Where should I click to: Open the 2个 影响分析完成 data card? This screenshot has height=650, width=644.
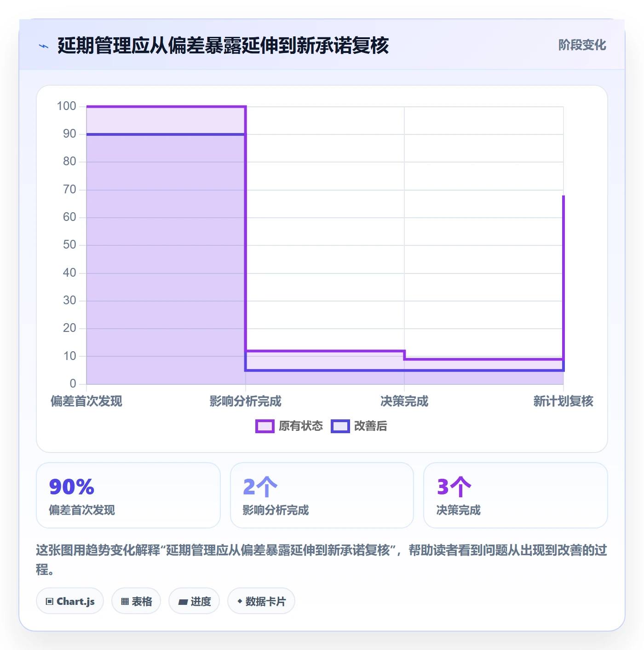322,495
